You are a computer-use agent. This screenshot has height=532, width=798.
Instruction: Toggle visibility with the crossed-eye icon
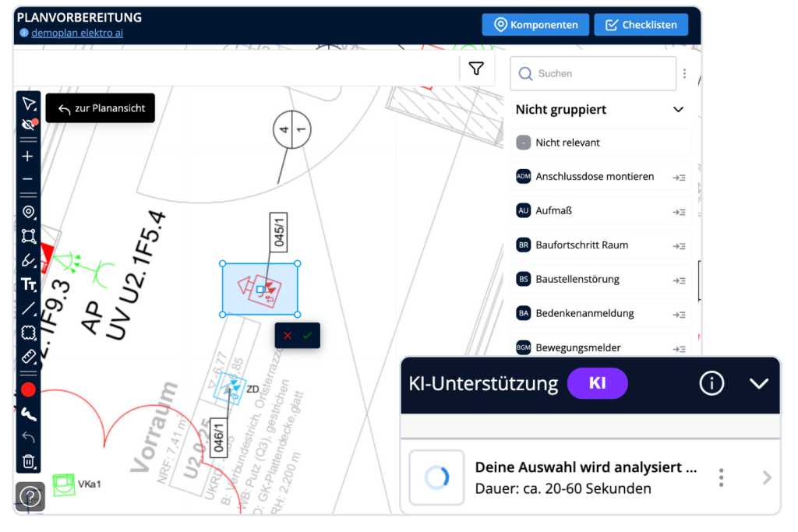[29, 125]
